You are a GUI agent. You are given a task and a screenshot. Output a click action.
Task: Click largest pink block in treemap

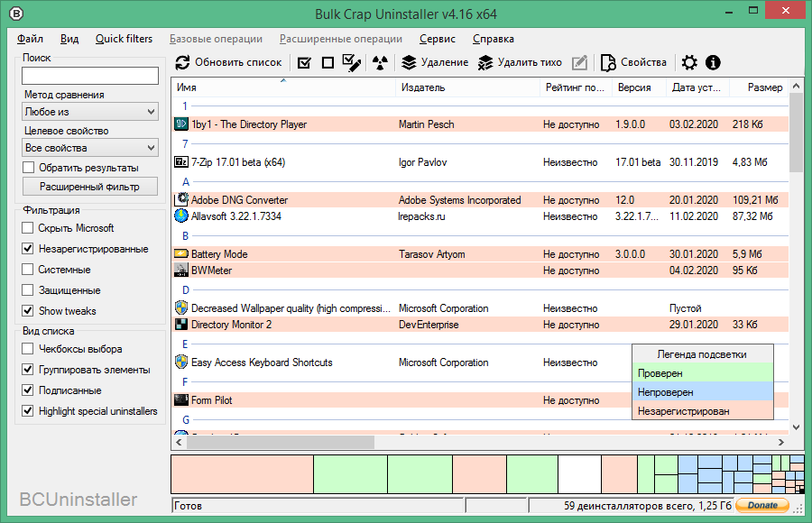click(x=242, y=473)
